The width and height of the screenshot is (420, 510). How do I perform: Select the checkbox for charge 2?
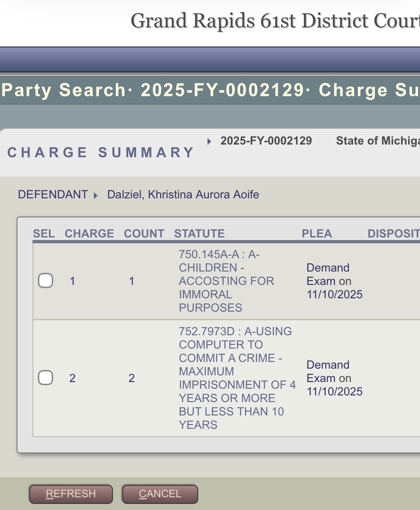45,378
